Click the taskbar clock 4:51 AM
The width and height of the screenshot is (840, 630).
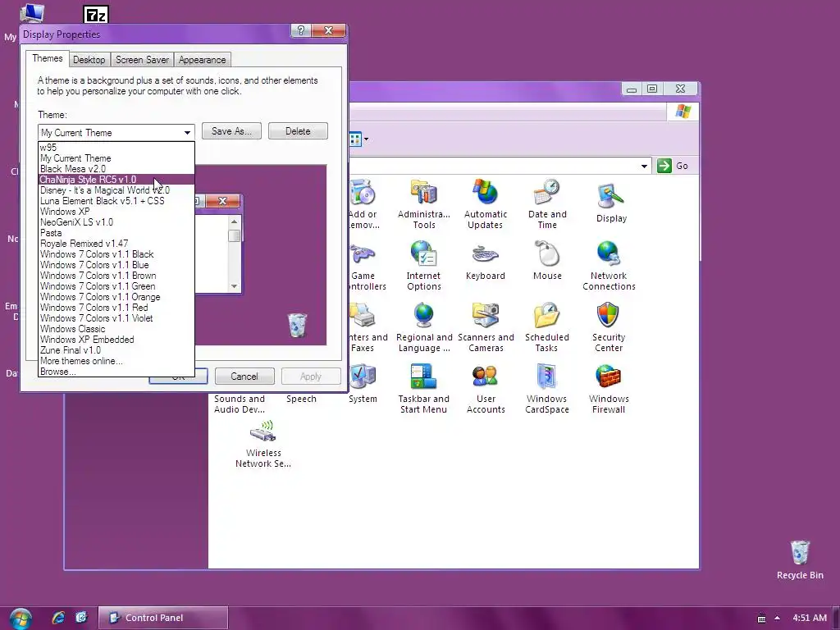pos(810,618)
